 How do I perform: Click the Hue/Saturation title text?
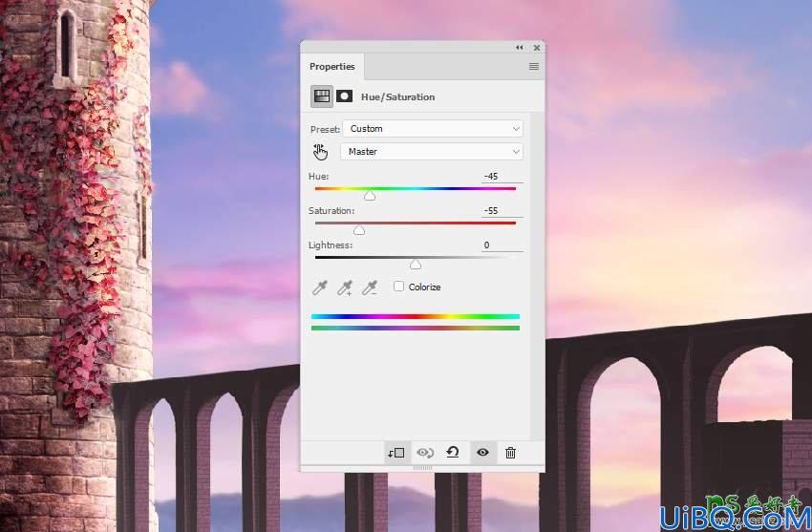(397, 96)
